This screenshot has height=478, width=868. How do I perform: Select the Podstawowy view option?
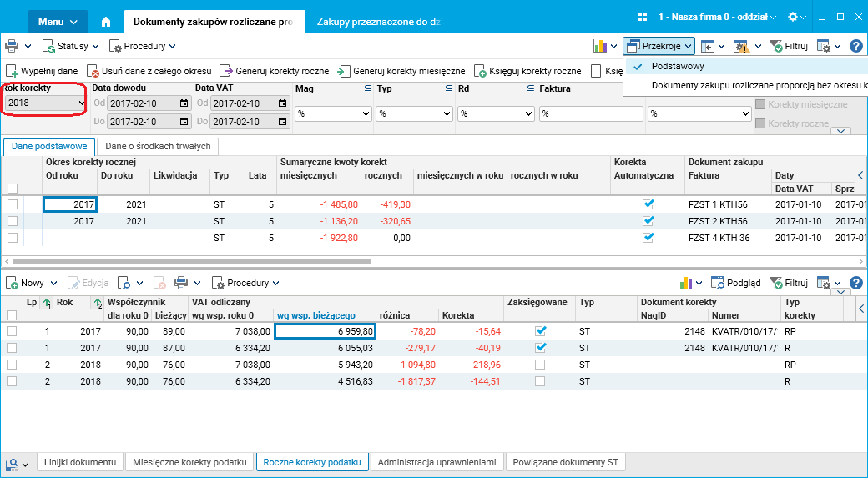(x=678, y=67)
